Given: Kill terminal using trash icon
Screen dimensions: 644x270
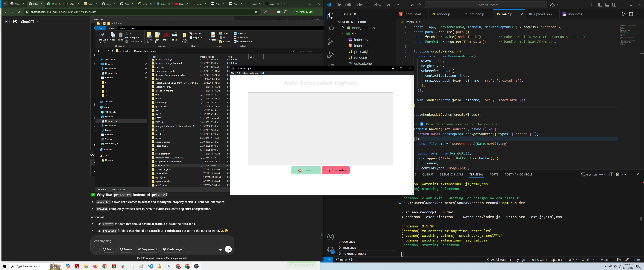Looking at the screenshot, I should [x=617, y=174].
